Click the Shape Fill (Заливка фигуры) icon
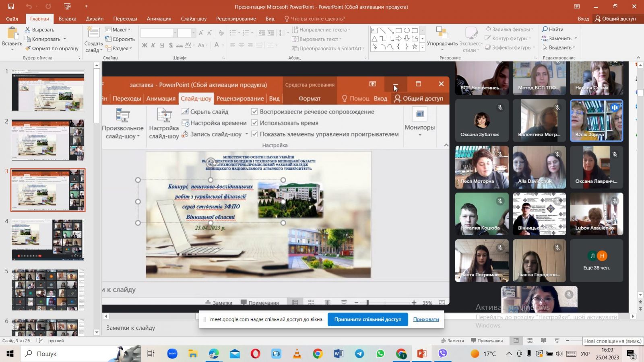This screenshot has width=644, height=362. point(488,29)
